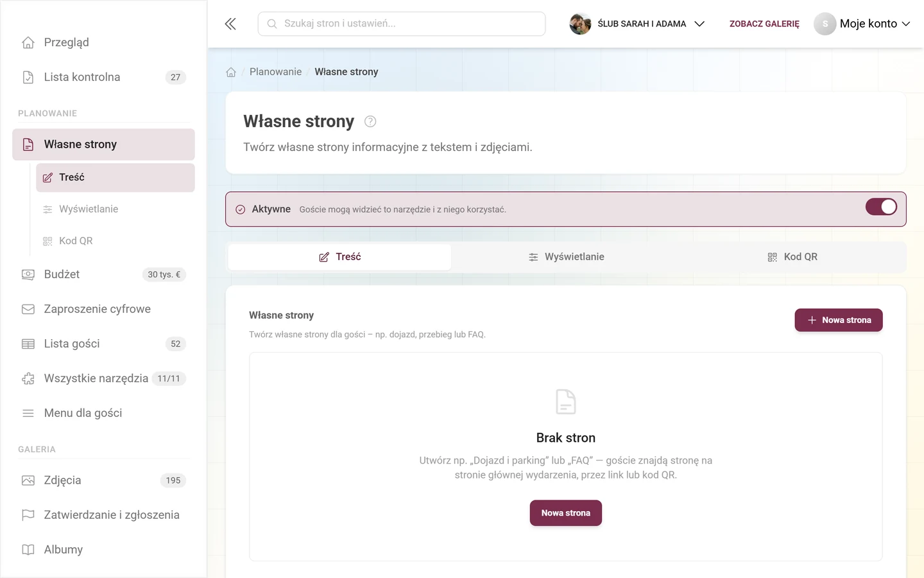This screenshot has width=924, height=578.
Task: Switch to the Wyświetlanie tab
Action: click(x=566, y=257)
